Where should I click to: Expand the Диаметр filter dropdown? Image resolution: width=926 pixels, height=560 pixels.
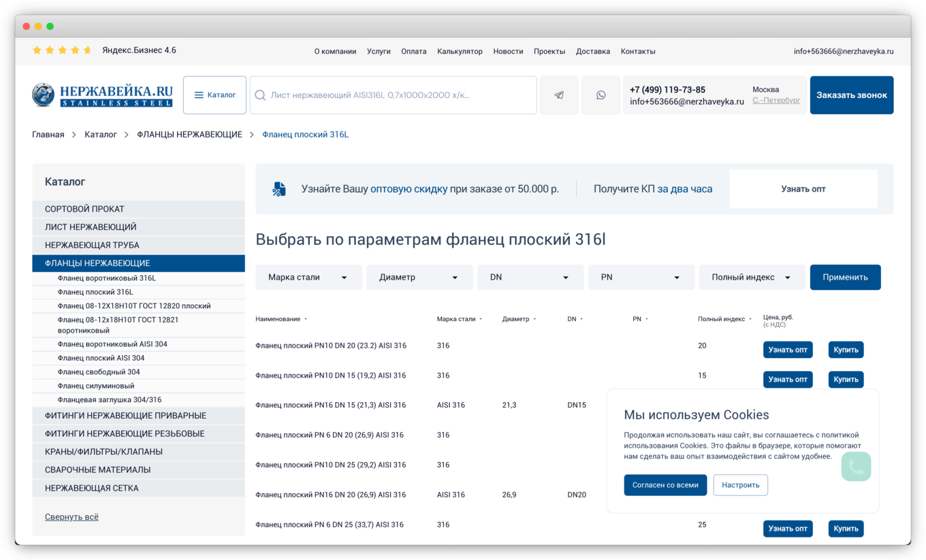tap(419, 278)
